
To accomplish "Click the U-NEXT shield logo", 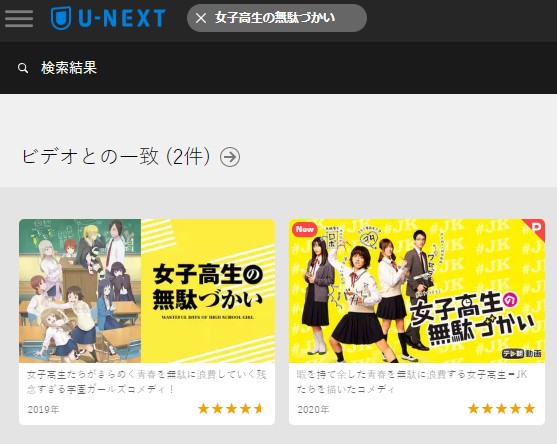I will (61, 18).
